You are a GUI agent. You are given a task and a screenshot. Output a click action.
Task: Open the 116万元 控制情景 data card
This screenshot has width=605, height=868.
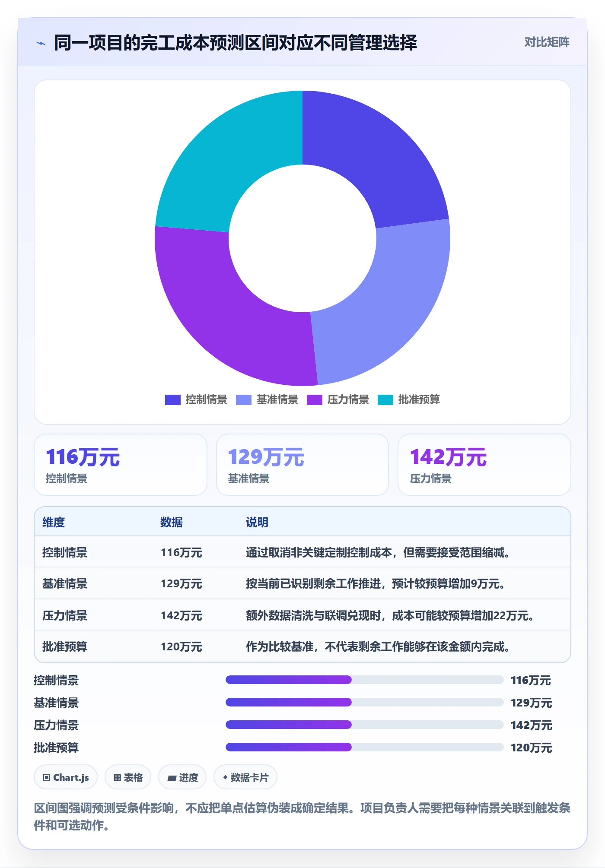coord(121,465)
